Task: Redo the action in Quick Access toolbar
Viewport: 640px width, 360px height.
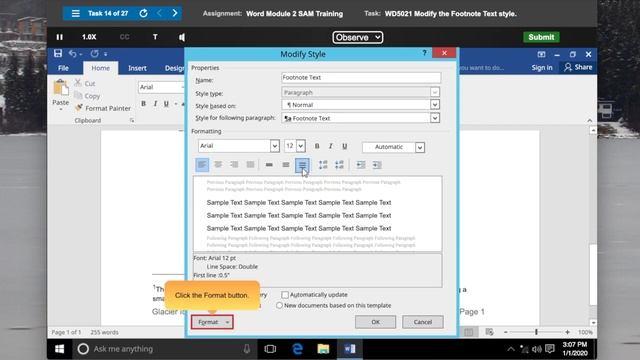Action: 94,53
